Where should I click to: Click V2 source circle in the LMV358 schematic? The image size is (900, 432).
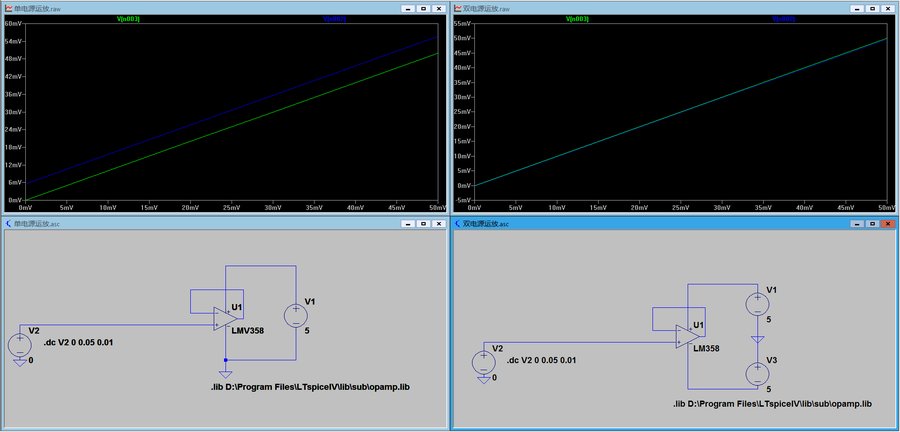click(20, 345)
